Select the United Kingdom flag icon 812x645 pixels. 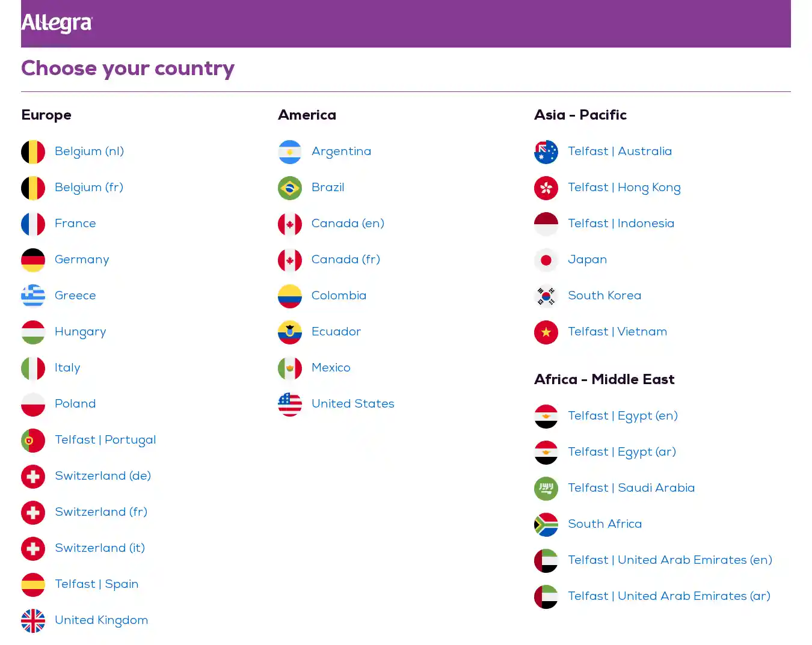coord(33,621)
